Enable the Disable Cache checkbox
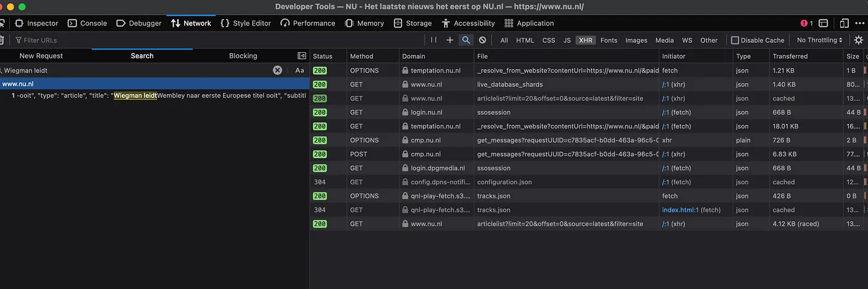The width and height of the screenshot is (868, 289). [735, 40]
